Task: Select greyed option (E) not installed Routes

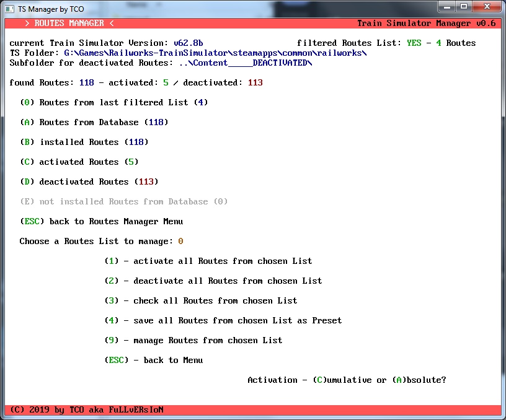Action: 124,202
